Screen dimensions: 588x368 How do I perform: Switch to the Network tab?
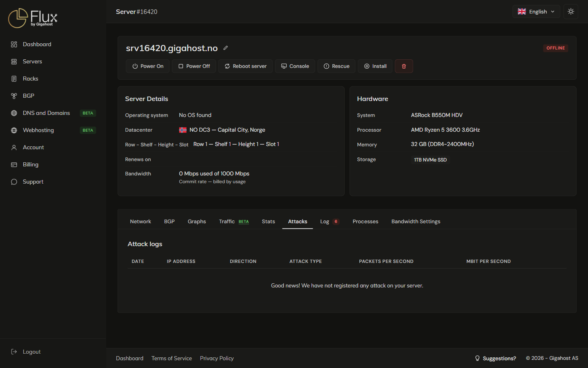140,222
